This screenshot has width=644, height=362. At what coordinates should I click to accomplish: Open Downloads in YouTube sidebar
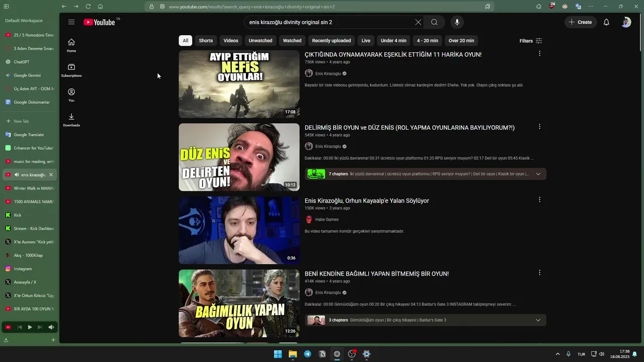[71, 120]
